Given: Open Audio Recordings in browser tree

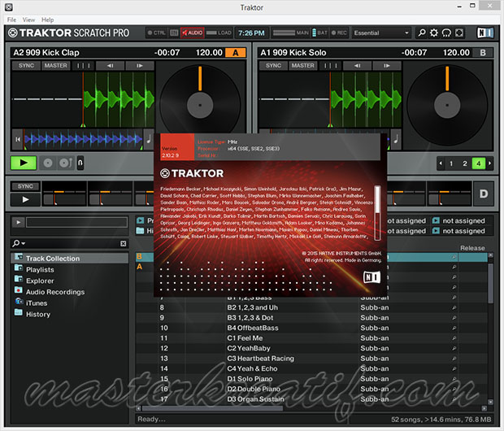Looking at the screenshot, I should pyautogui.click(x=55, y=292).
